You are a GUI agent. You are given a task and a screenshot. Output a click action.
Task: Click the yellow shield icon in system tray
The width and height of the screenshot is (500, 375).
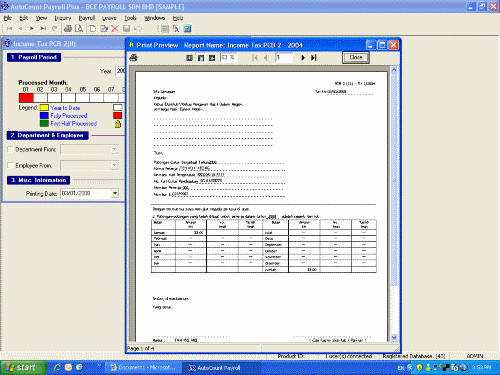(419, 368)
